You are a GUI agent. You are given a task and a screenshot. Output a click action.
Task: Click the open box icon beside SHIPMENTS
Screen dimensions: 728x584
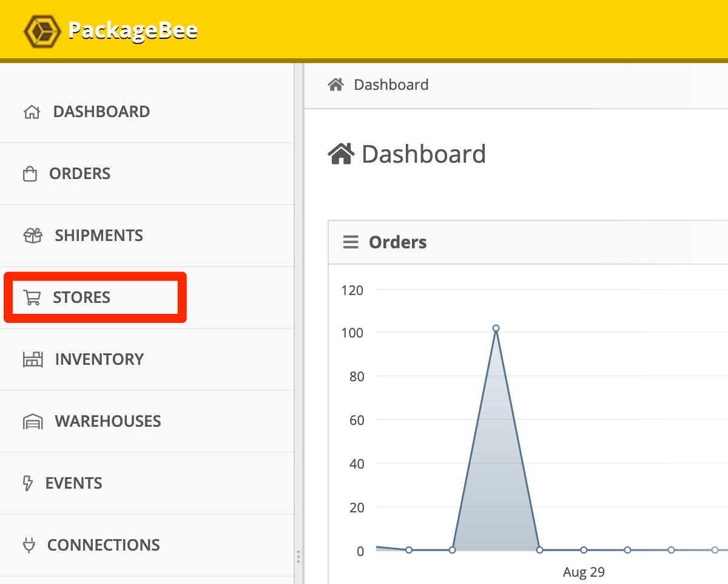pyautogui.click(x=33, y=236)
